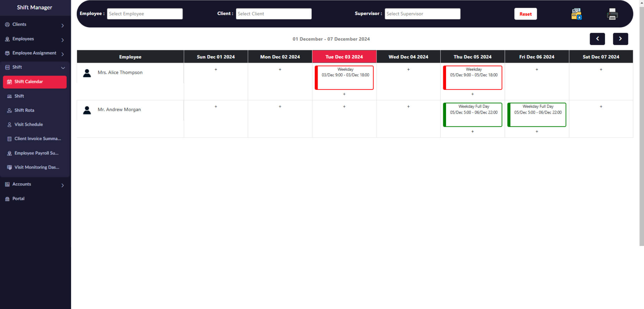Click the export download icon
Image resolution: width=644 pixels, height=309 pixels.
point(576,14)
